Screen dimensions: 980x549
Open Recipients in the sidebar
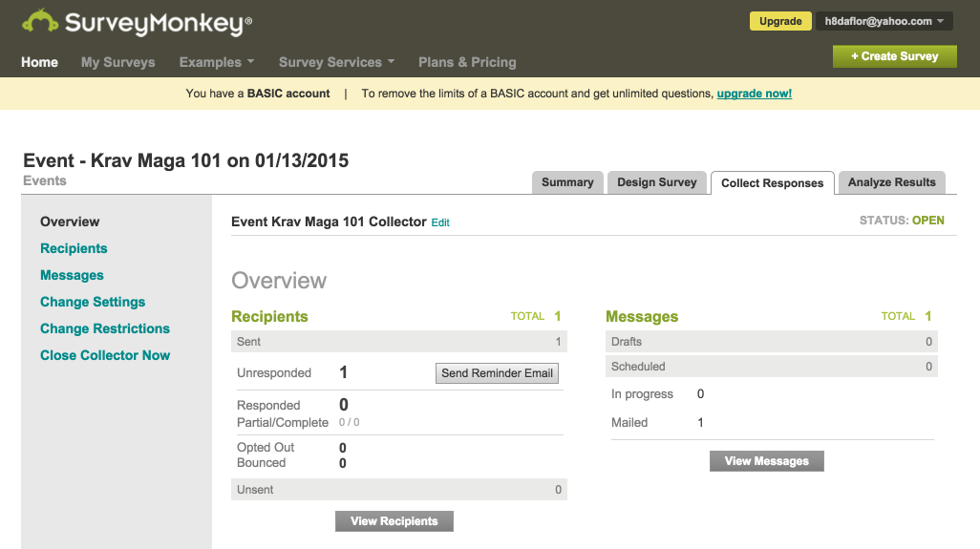point(74,248)
